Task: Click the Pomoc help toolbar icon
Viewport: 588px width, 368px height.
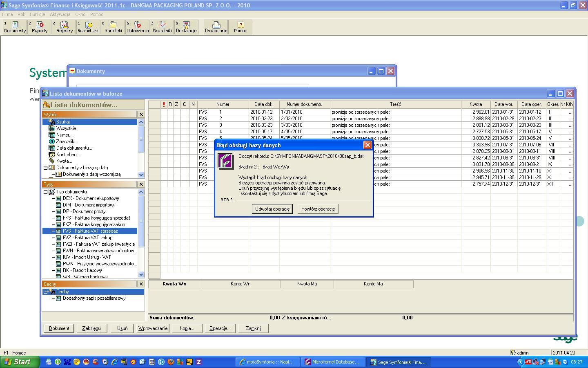Action: tap(241, 27)
